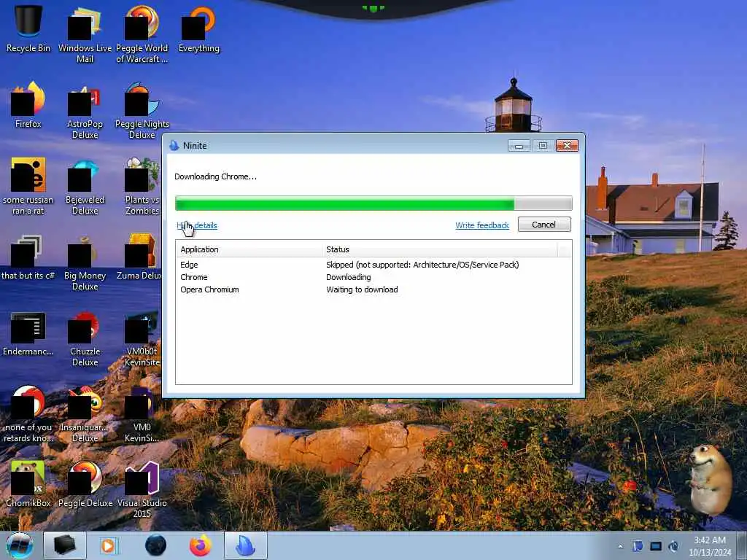Select the Everything desktop icon
This screenshot has width=747, height=560.
click(198, 29)
